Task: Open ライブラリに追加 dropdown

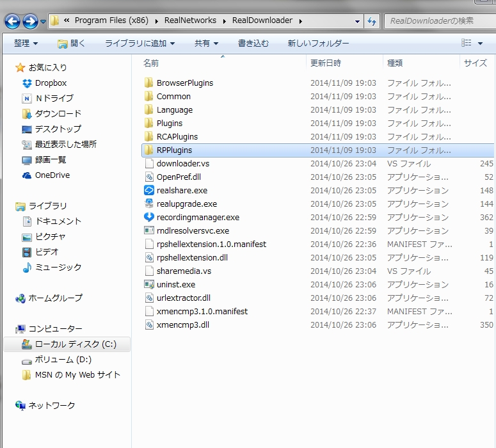Action: click(x=140, y=43)
